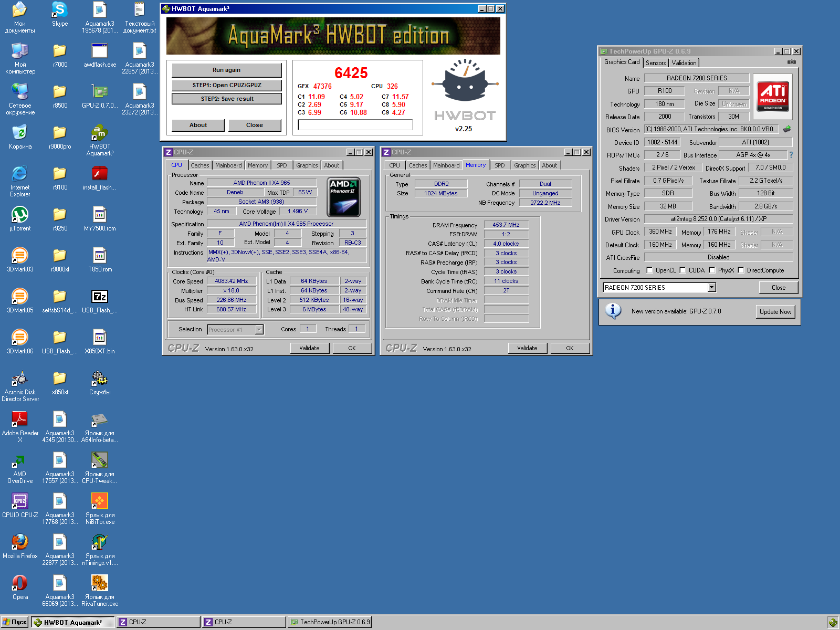Expand the RADEON 7200 SERIES card dropdown

click(x=712, y=287)
